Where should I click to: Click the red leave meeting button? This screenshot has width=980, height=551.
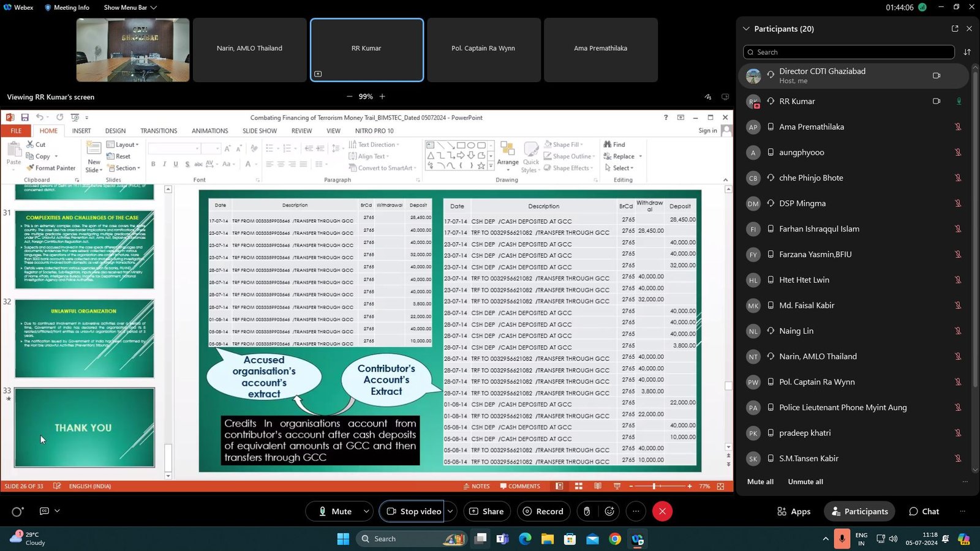click(662, 511)
